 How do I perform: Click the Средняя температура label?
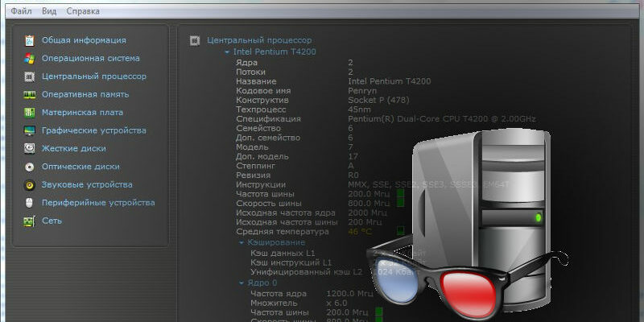tap(283, 232)
